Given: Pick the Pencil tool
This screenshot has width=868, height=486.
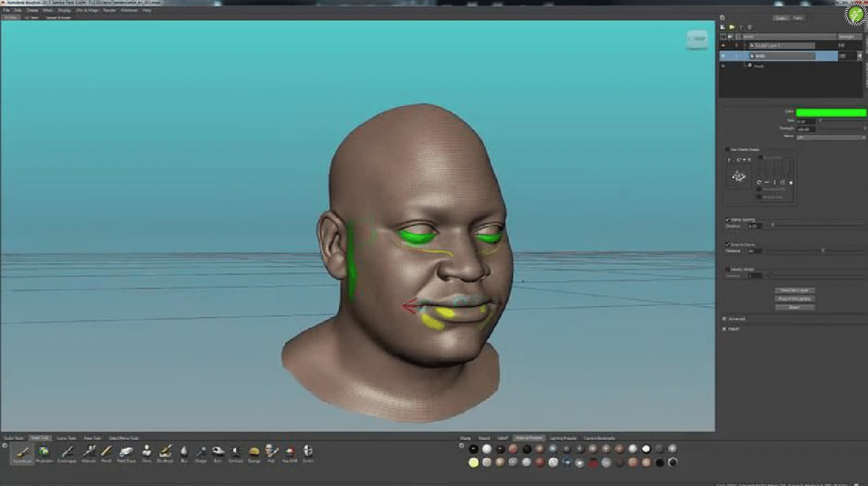Looking at the screenshot, I should [x=106, y=452].
